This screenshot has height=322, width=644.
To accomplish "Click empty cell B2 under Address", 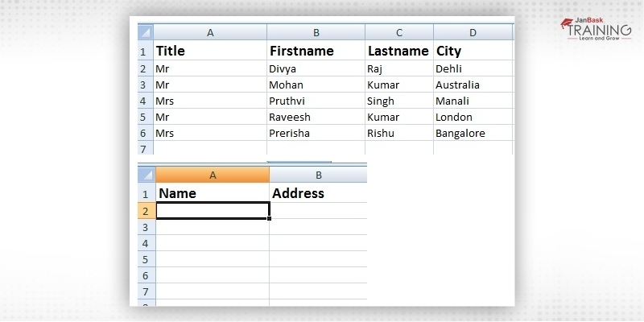I will coord(318,211).
